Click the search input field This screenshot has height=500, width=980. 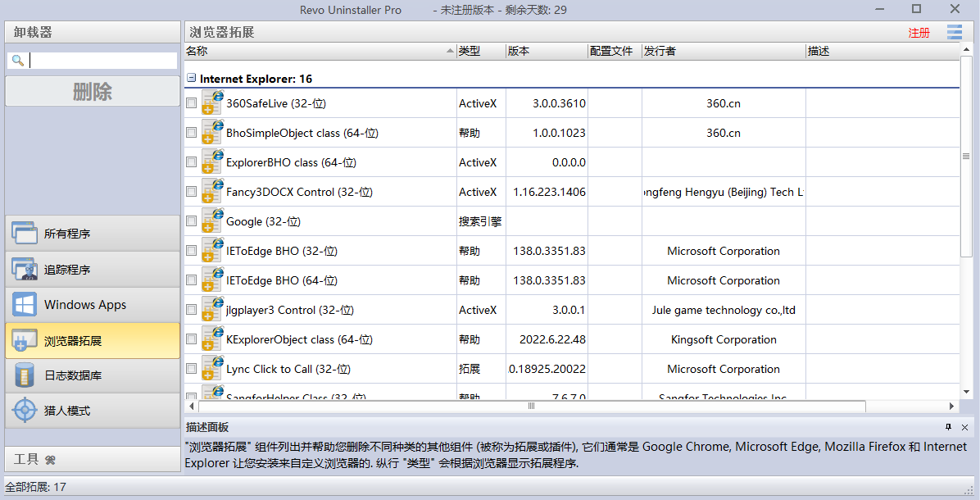click(103, 61)
